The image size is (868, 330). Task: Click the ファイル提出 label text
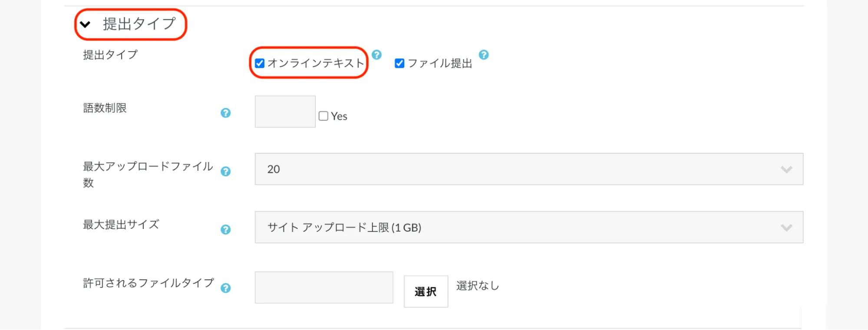pyautogui.click(x=440, y=64)
